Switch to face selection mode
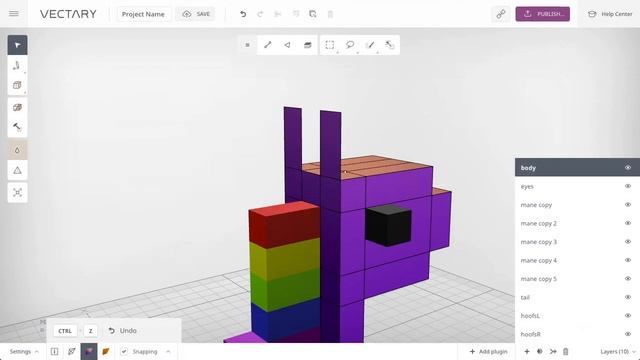Screen dimensions: 640x360 pos(287,45)
